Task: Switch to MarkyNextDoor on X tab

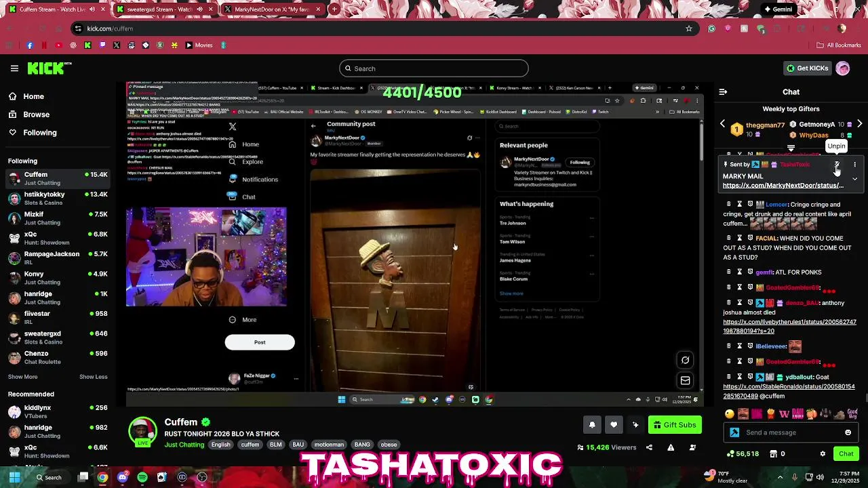Action: click(x=274, y=9)
